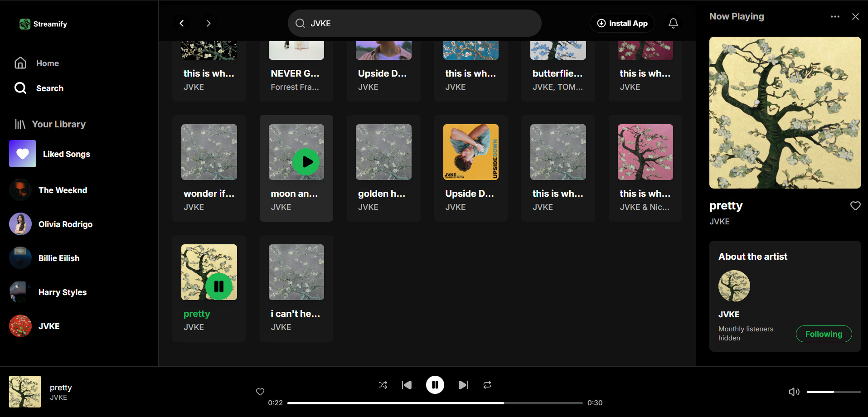
Task: Click the 'pretty' thumbnail in the player bar
Action: click(25, 392)
